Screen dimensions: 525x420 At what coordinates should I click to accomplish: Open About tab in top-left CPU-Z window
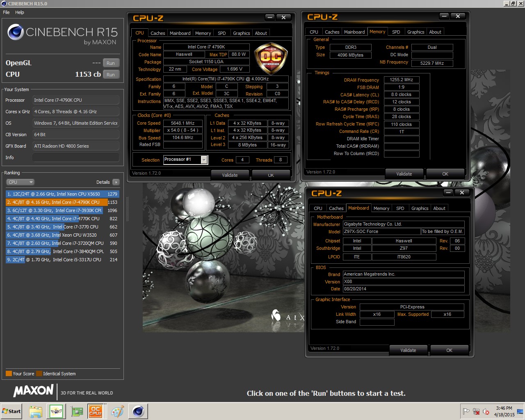pyautogui.click(x=261, y=33)
